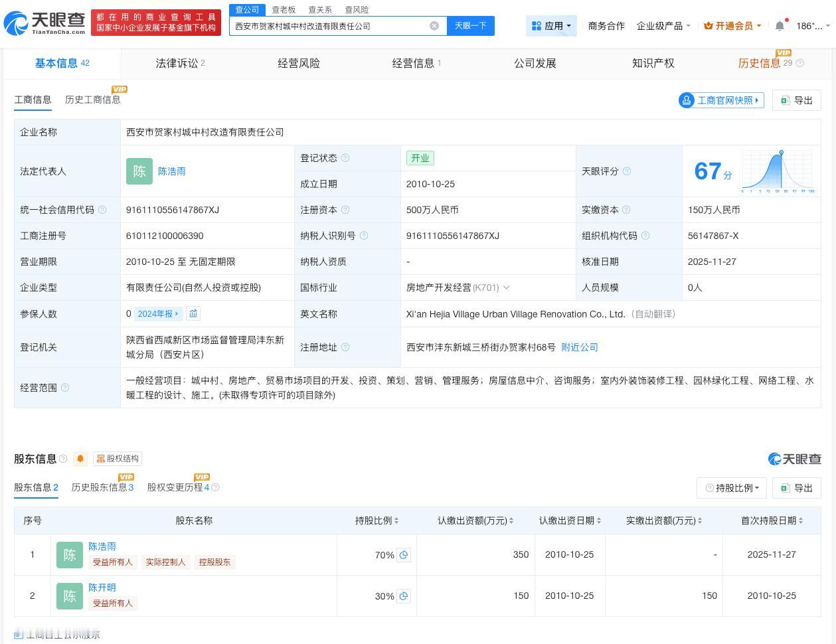This screenshot has width=836, height=644.
Task: Select the credit code 9161110556147867XJ text
Action: point(173,210)
